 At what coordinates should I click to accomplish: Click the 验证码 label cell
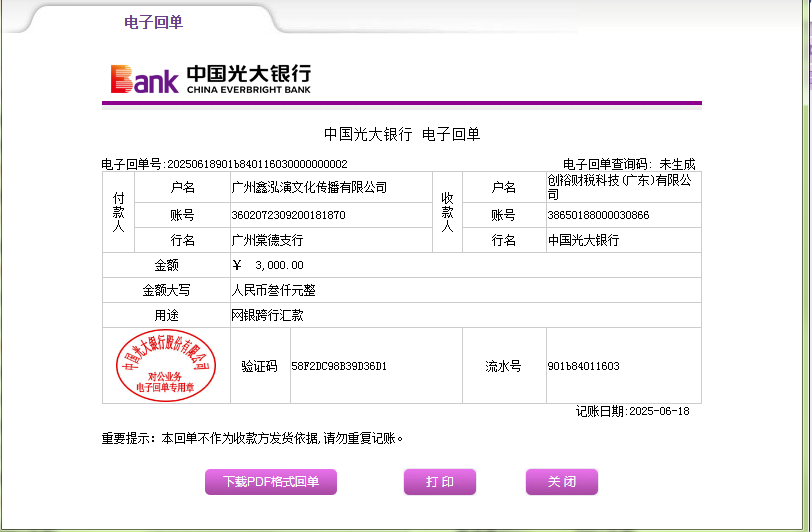259,366
